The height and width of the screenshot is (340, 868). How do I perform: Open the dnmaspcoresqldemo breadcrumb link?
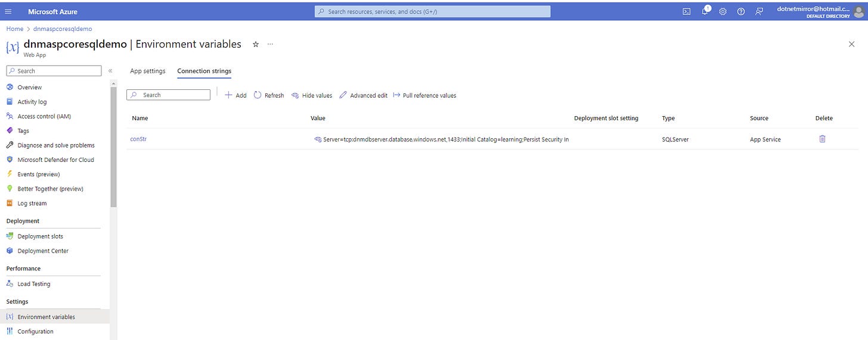63,29
